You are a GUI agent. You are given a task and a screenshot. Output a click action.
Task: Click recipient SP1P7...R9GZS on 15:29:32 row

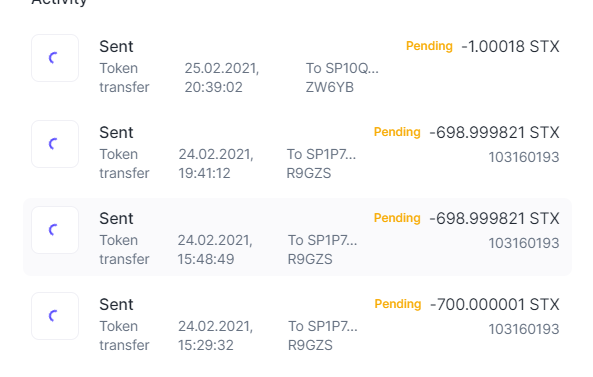point(323,335)
